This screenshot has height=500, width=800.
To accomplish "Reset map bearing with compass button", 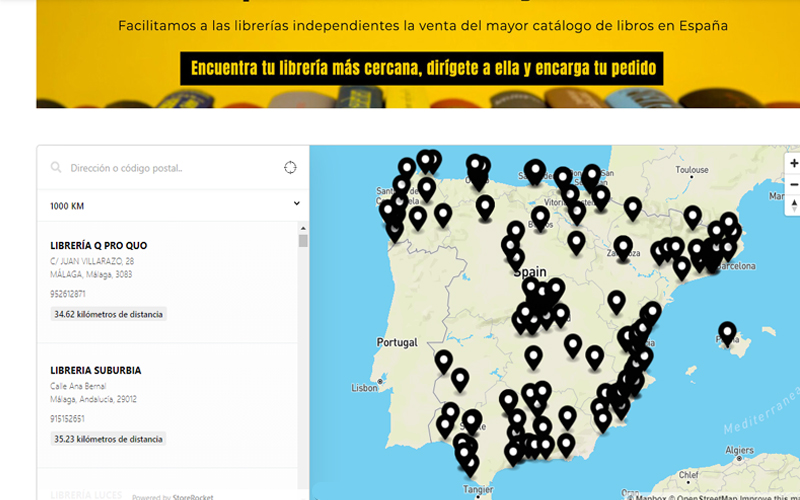I will click(793, 206).
